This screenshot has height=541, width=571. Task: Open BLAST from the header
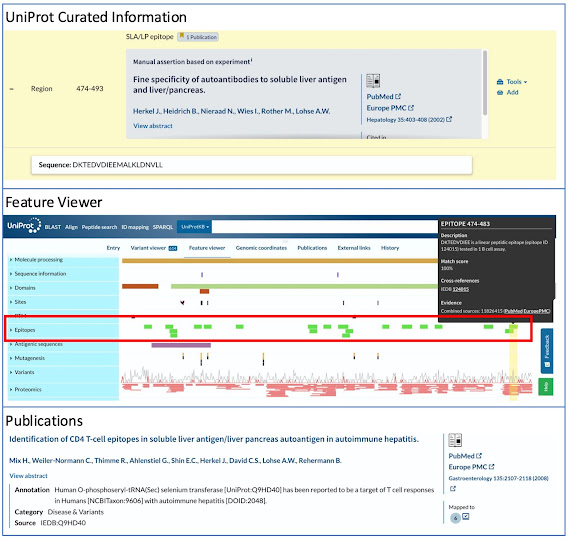tap(53, 227)
